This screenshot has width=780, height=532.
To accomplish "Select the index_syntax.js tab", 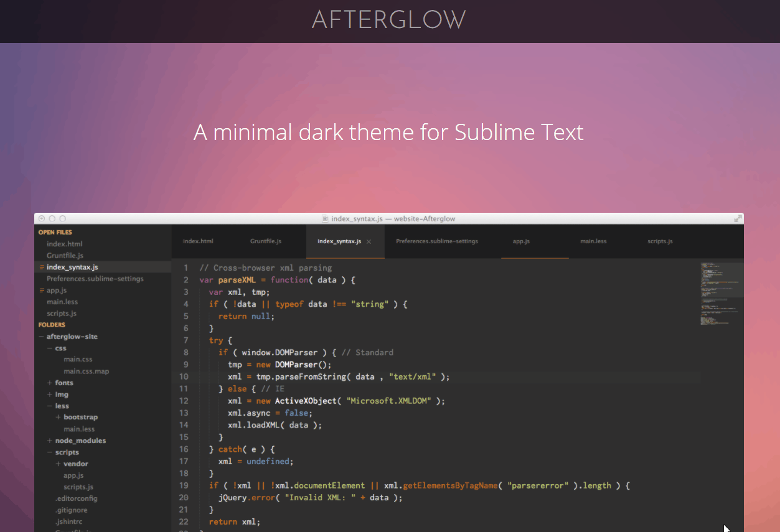I will point(339,241).
